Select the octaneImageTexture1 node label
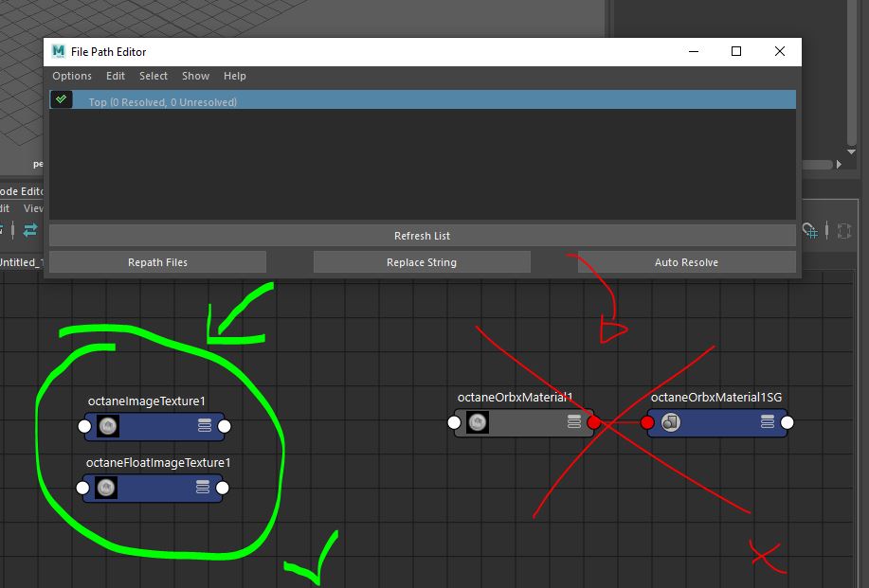The height and width of the screenshot is (588, 869). 147,401
